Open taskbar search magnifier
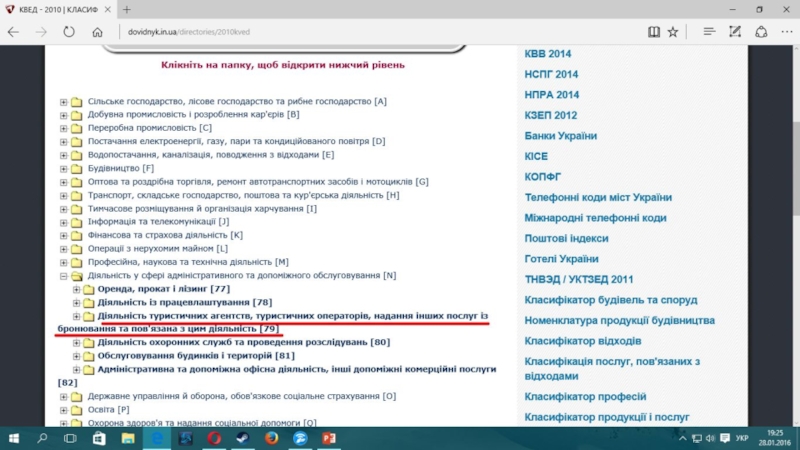Viewport: 800px width, 450px height. pos(42,438)
